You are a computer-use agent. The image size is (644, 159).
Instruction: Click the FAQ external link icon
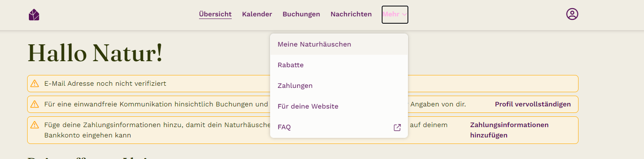click(x=397, y=128)
